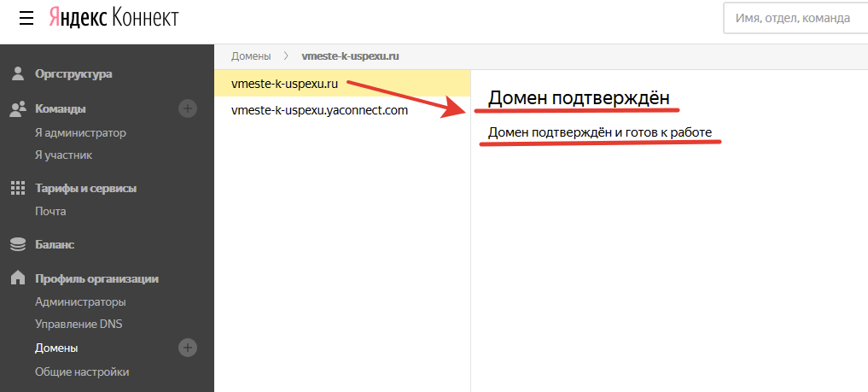868x392 pixels.
Task: Click the Яндекс Коннект logo
Action: (114, 18)
